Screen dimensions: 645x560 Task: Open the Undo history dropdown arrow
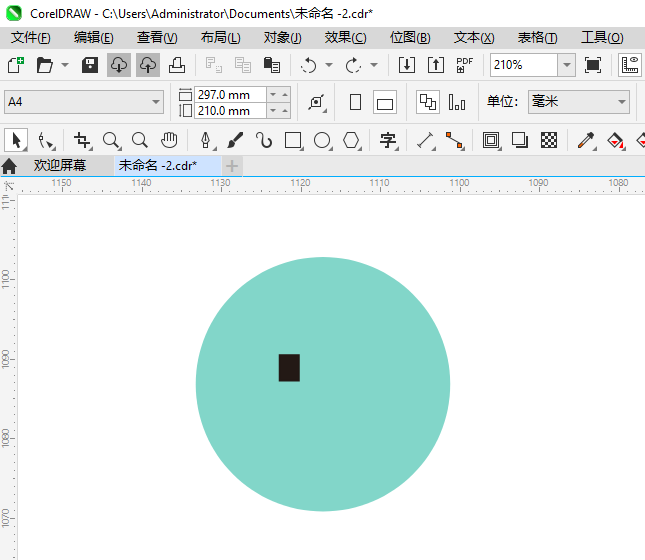[x=329, y=65]
